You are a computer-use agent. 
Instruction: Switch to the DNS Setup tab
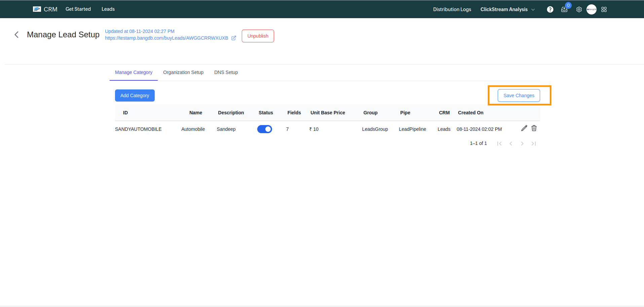226,72
